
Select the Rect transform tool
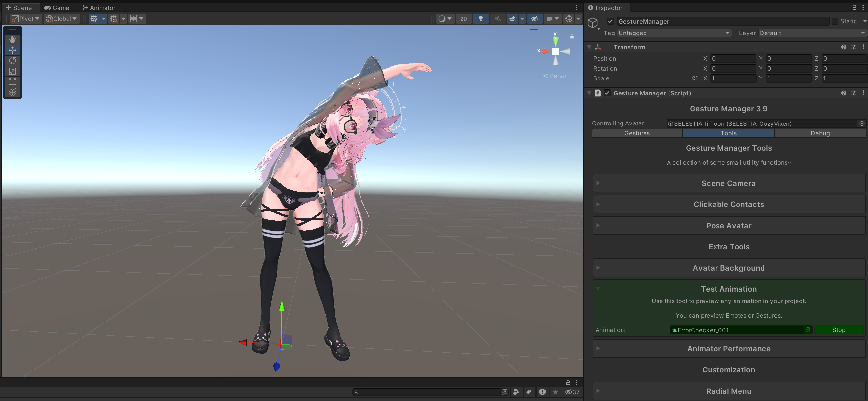[x=12, y=82]
